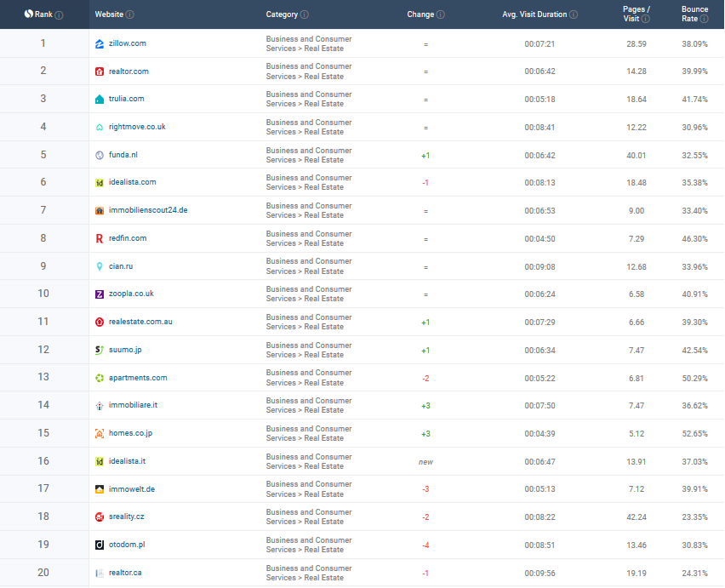Open the apartments.com link
The width and height of the screenshot is (725, 588).
tap(138, 378)
